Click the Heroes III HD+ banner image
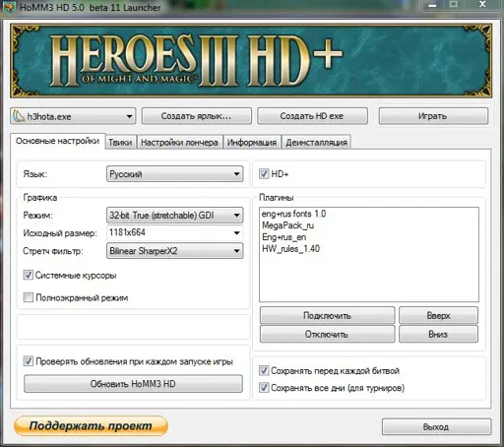The width and height of the screenshot is (504, 447). pyautogui.click(x=251, y=60)
